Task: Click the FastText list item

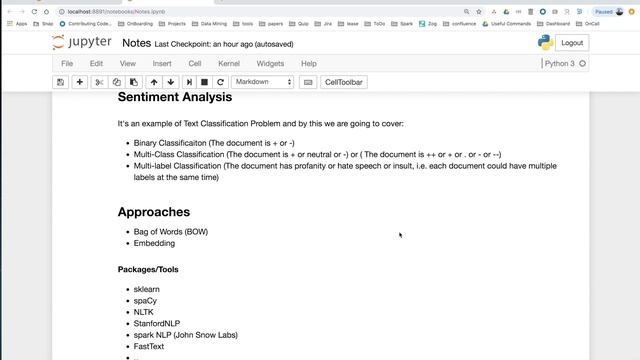Action: pyautogui.click(x=149, y=347)
